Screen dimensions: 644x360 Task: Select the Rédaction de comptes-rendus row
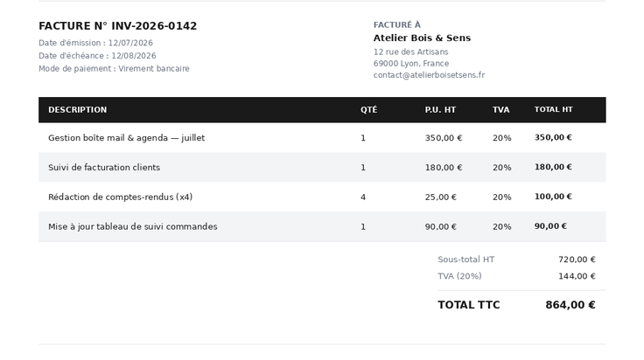tap(322, 197)
